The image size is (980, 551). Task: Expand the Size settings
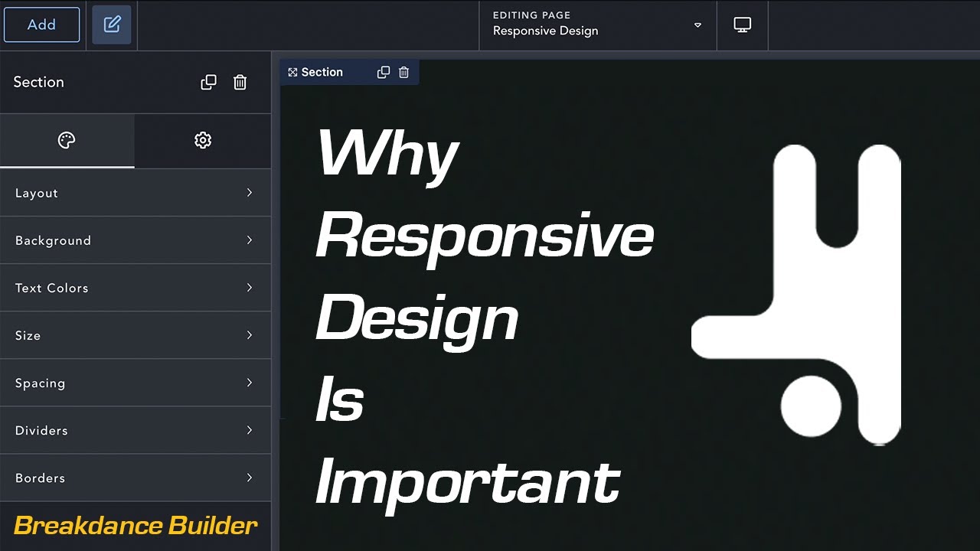click(136, 335)
